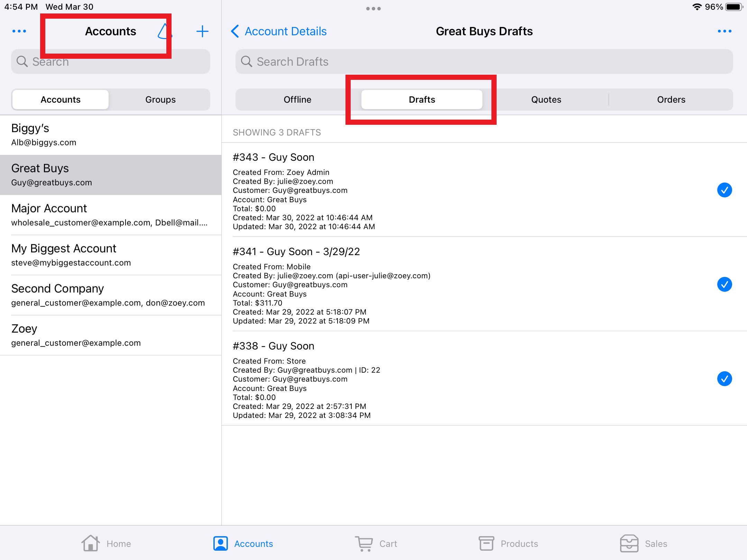The image size is (747, 560).
Task: Deselect draft #338 checkmark
Action: [724, 379]
